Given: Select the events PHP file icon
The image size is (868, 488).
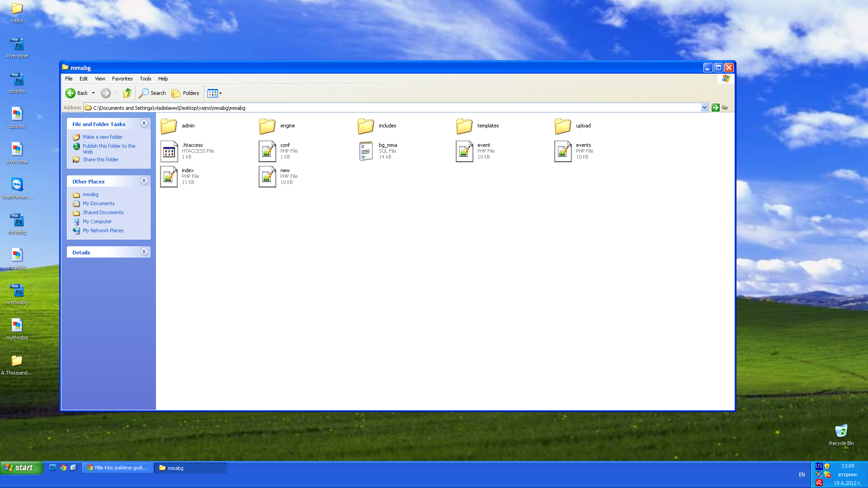Looking at the screenshot, I should pos(563,151).
